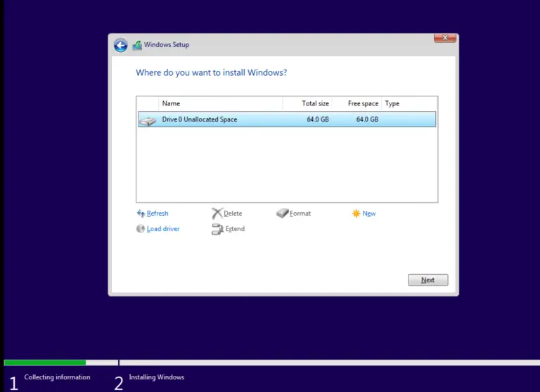This screenshot has height=392, width=540.
Task: Click the Collecting information step label
Action: (57, 377)
